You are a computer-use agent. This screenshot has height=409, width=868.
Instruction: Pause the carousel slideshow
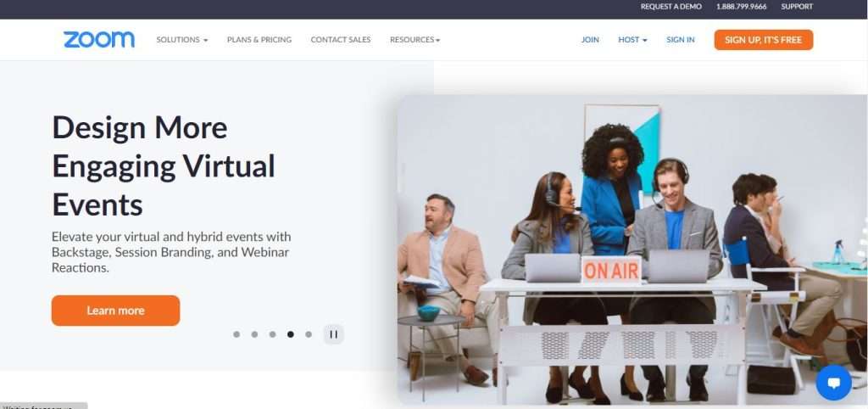(334, 334)
